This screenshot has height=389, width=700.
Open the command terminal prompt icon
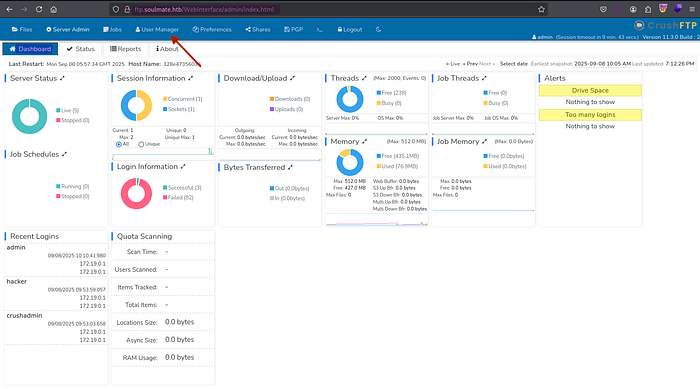pyautogui.click(x=319, y=29)
